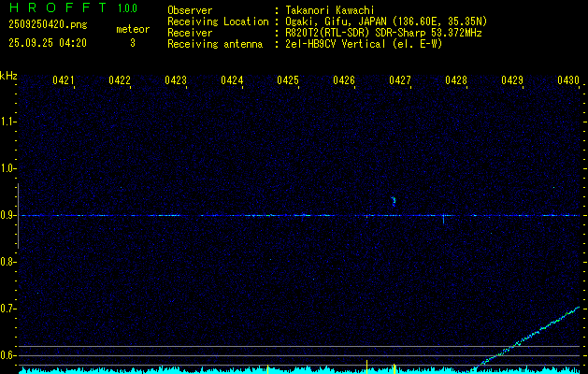Click the 0428 time marker
The width and height of the screenshot is (588, 374).
tap(456, 80)
